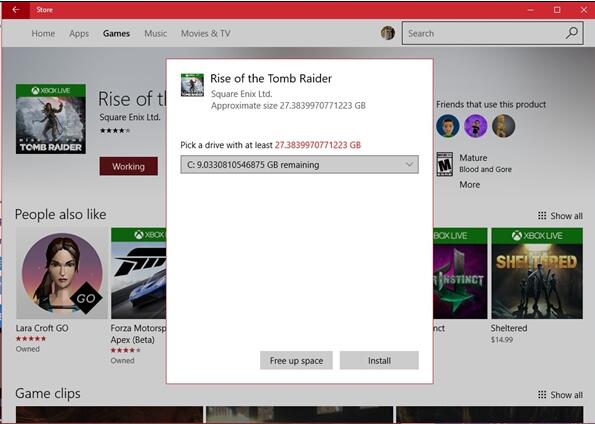Screen dimensions: 595x424
Task: Open the Sheltered game thumbnail
Action: (x=537, y=273)
